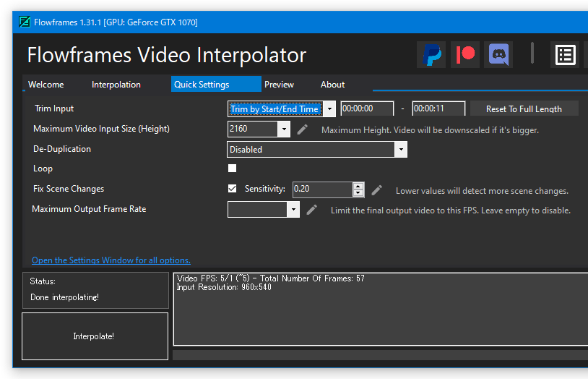
Task: Click the log output text box
Action: (380, 309)
